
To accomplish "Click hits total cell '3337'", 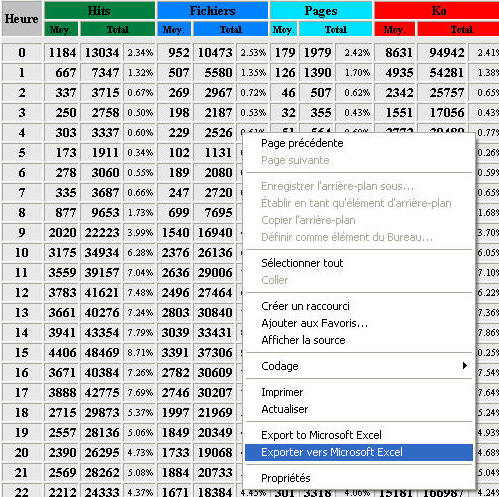I will 101,133.
